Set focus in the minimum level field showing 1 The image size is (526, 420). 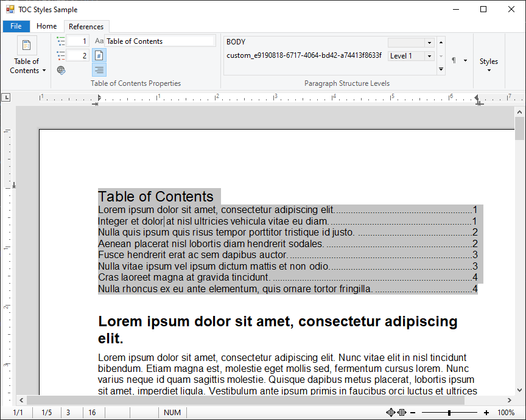pyautogui.click(x=77, y=41)
